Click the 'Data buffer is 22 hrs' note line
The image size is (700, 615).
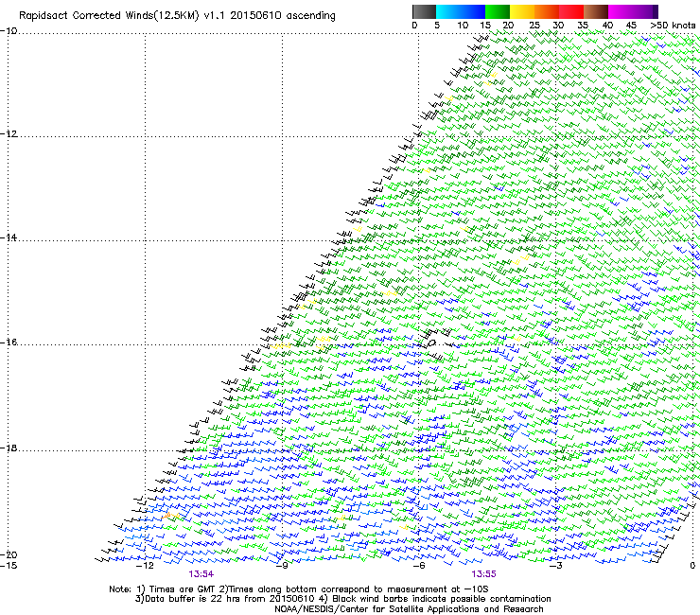(x=342, y=599)
